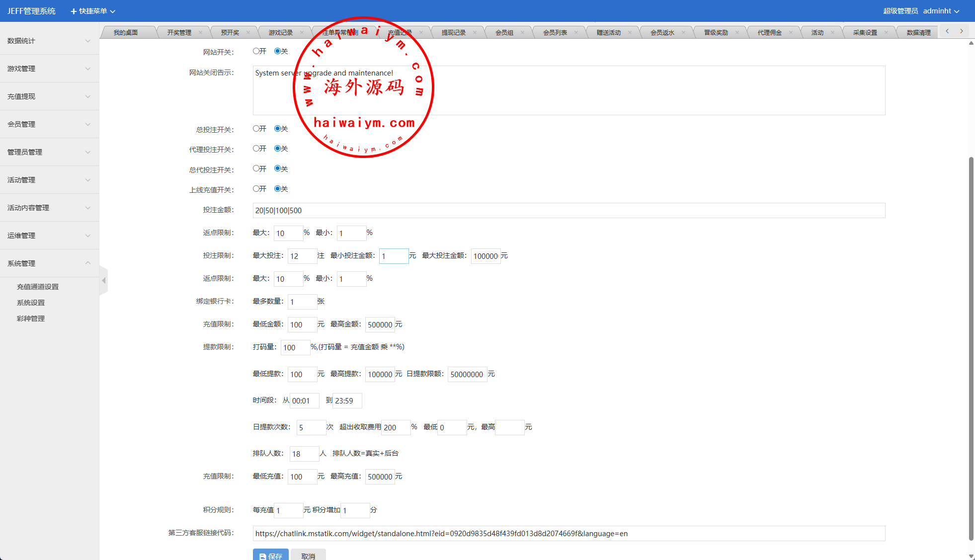Close the 代理佣金 tab

point(791,33)
